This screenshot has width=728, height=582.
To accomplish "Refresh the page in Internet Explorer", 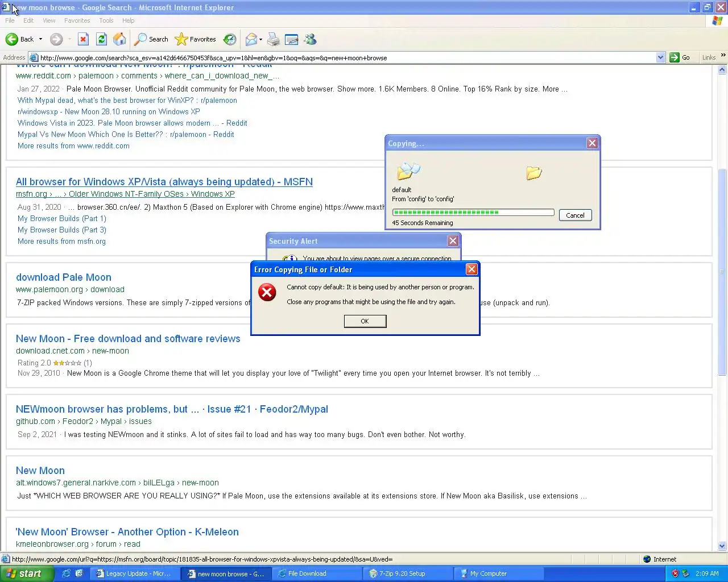I will point(101,39).
